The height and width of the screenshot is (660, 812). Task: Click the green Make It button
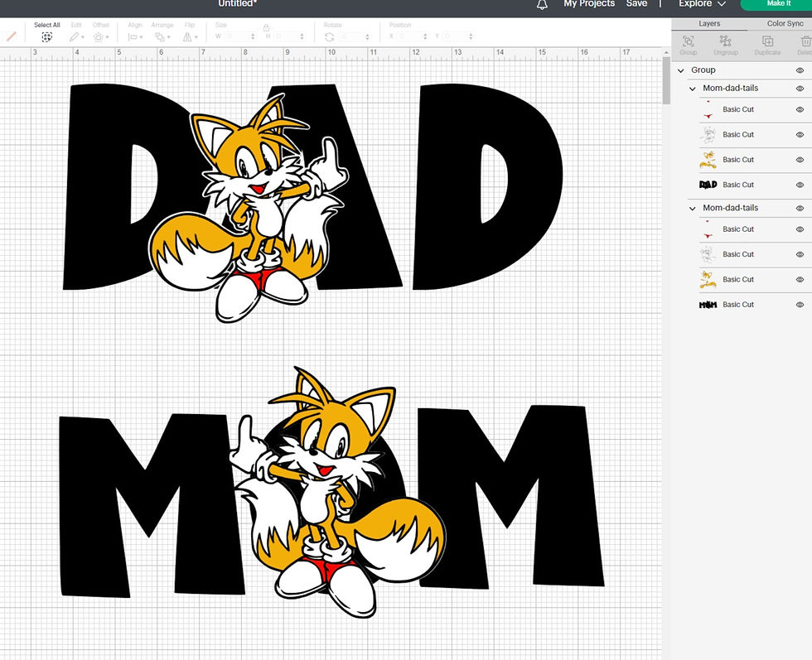pos(778,4)
